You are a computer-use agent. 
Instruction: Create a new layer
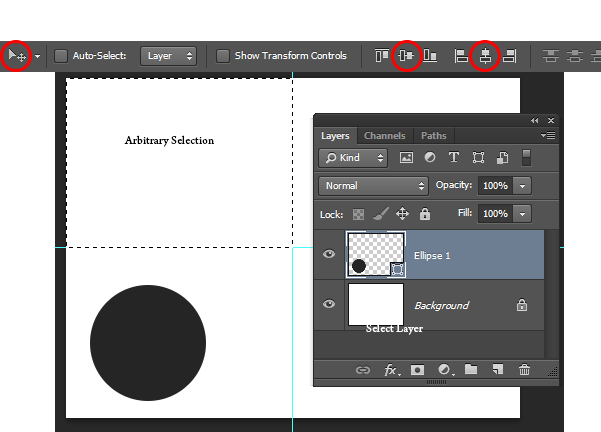coord(498,370)
